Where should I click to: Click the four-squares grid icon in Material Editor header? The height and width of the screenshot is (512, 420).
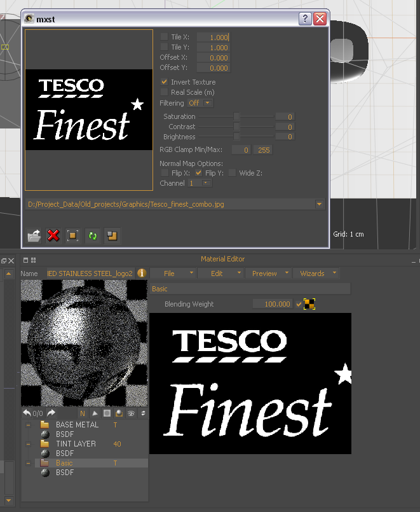pos(33,260)
